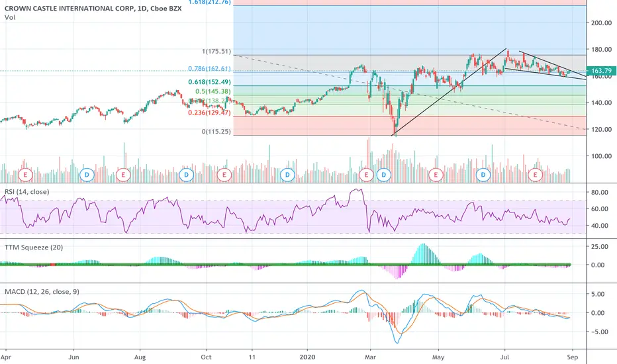
Task: Click the earnings E marker near May 2020
Action: click(x=436, y=175)
